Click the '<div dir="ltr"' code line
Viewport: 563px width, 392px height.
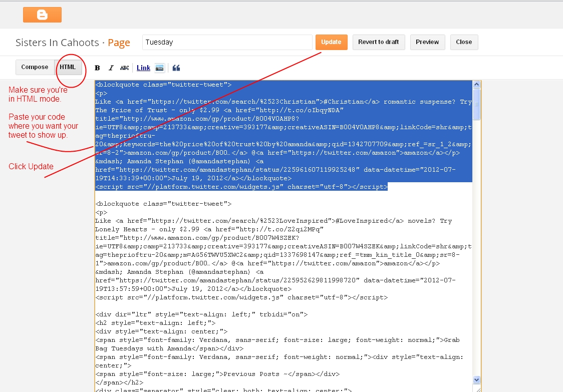pos(201,314)
